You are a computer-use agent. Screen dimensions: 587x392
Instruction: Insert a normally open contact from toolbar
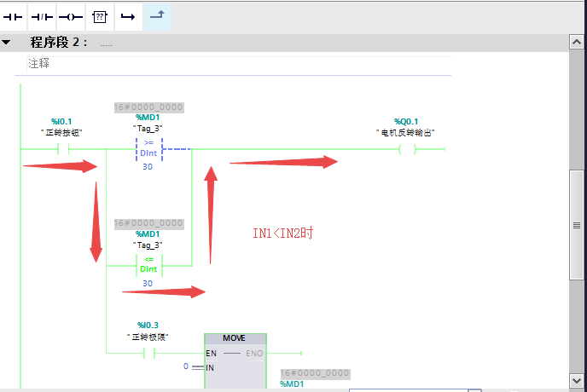coord(15,16)
